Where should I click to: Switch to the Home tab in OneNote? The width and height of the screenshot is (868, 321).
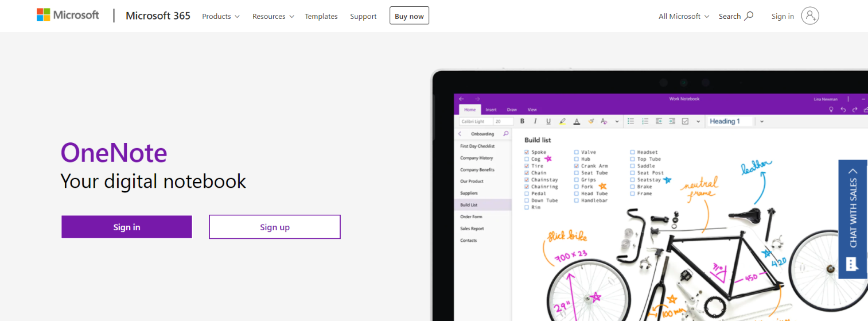[470, 109]
